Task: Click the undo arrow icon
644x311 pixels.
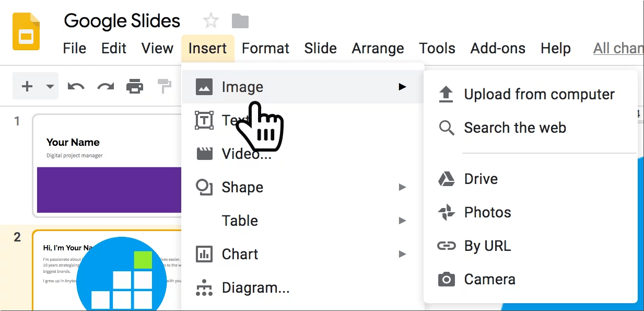Action: [76, 86]
